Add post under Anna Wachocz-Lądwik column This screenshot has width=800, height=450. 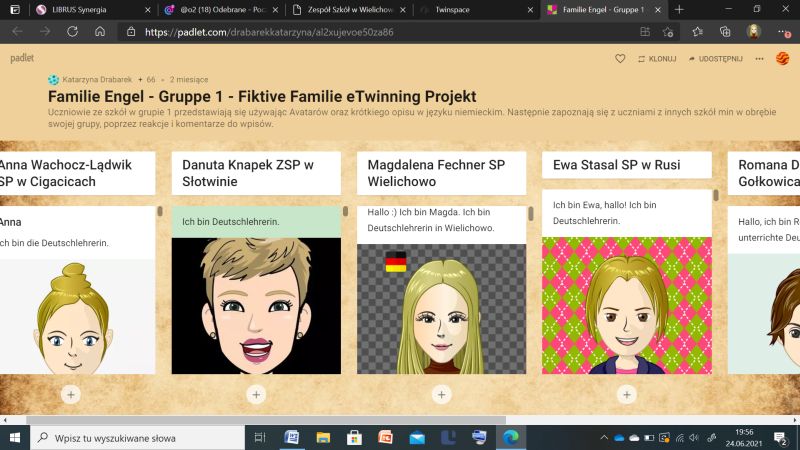click(70, 394)
